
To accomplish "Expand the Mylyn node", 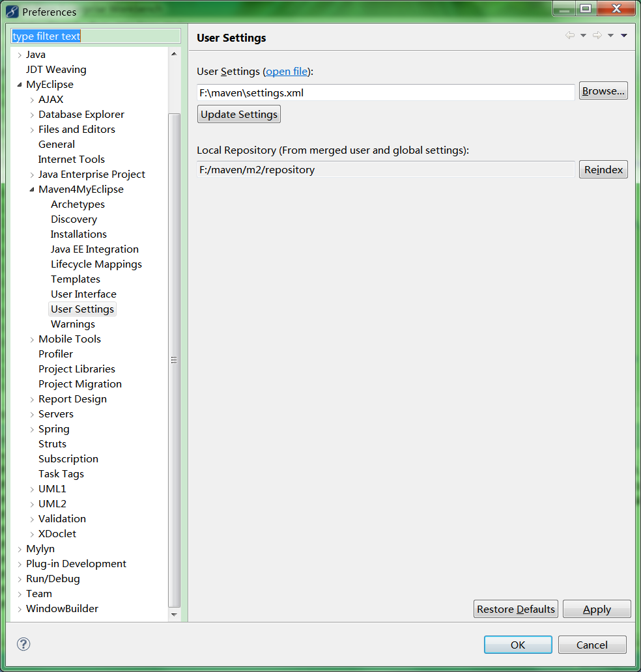I will click(20, 550).
